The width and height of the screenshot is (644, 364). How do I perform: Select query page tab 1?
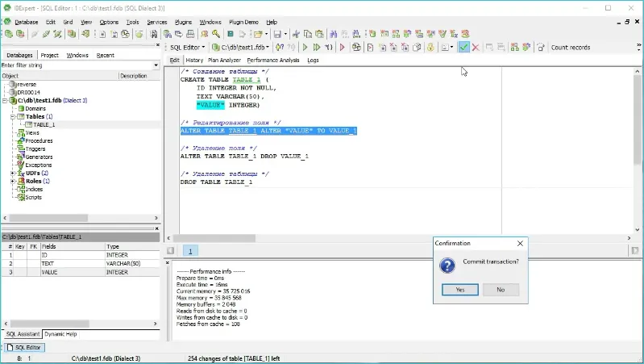tap(190, 251)
